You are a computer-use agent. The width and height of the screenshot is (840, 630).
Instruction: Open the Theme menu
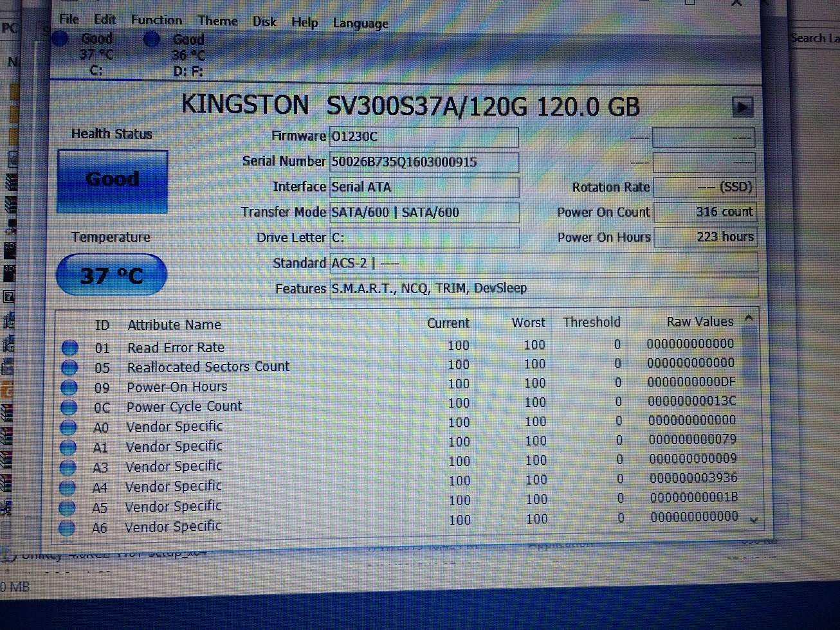click(217, 21)
